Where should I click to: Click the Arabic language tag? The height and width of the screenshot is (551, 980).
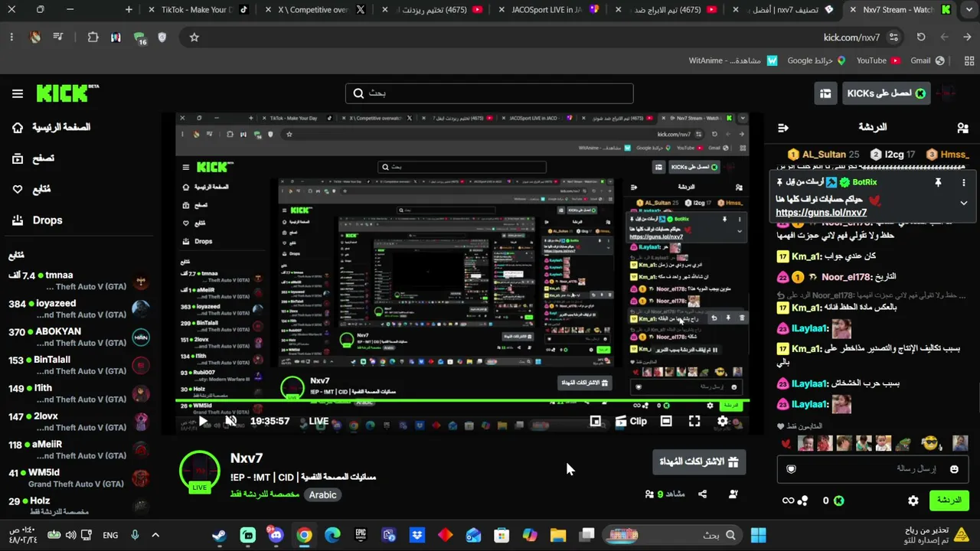(x=322, y=495)
